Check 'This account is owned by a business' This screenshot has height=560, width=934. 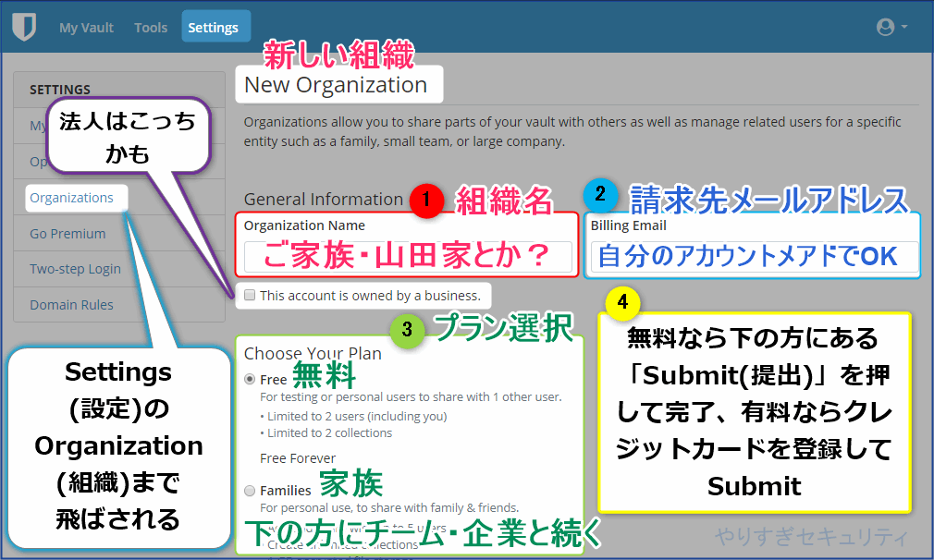tap(251, 295)
